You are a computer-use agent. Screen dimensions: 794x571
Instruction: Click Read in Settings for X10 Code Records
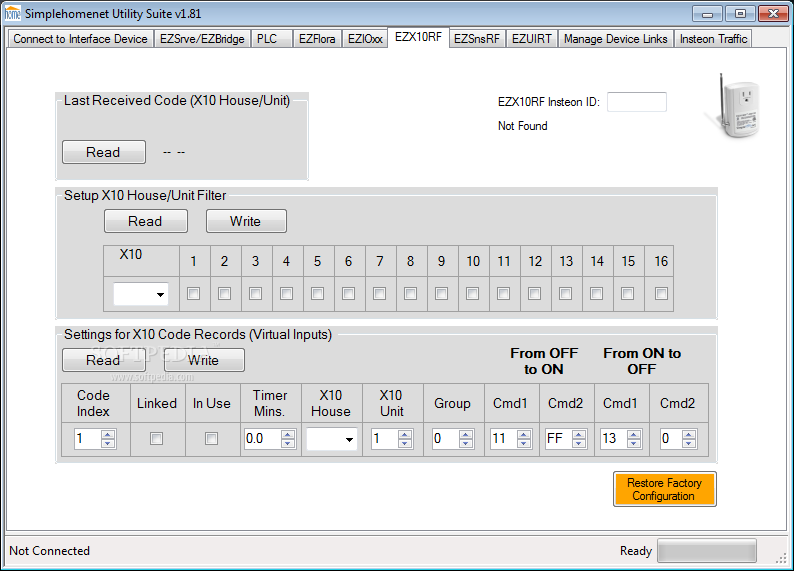104,360
